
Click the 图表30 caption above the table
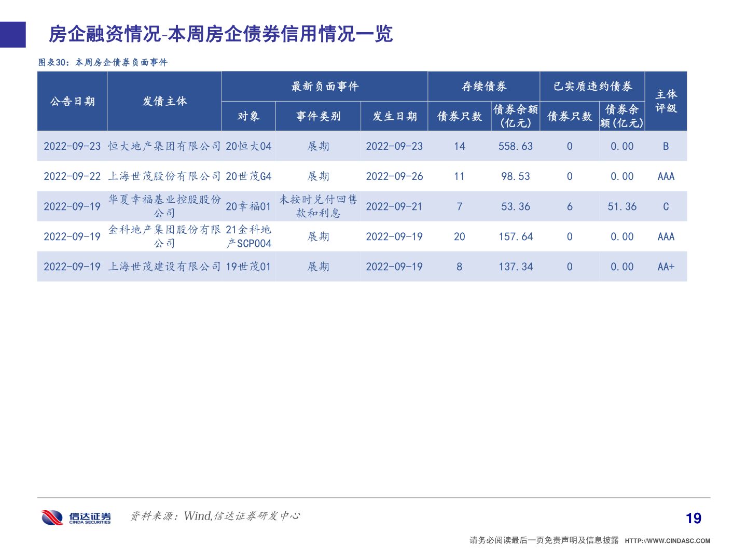[104, 61]
